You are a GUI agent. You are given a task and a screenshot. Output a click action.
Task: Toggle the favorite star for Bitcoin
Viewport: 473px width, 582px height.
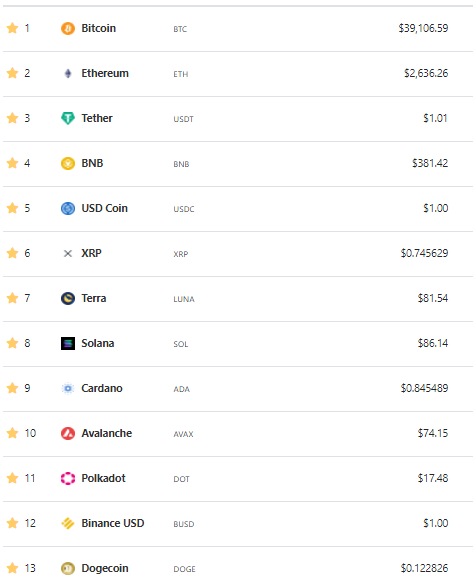(12, 28)
